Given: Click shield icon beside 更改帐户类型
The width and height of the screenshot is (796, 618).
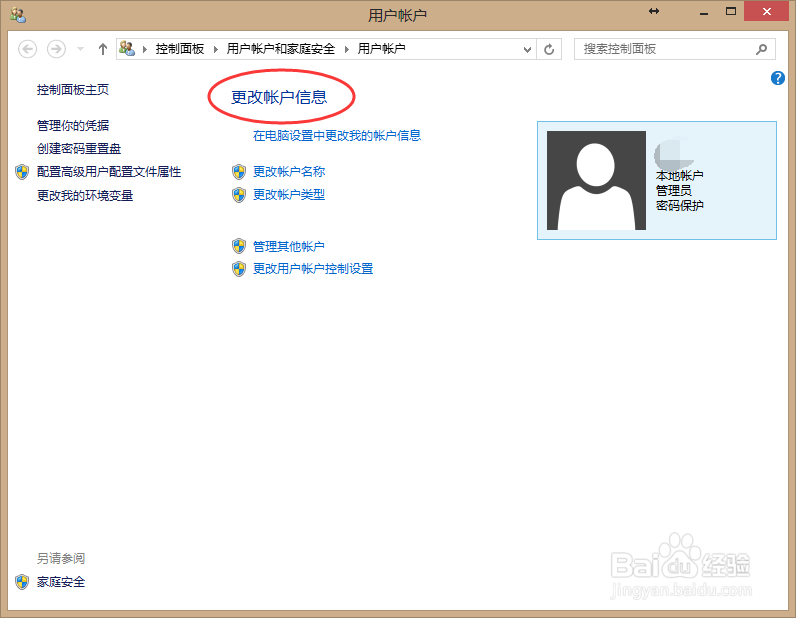Looking at the screenshot, I should point(239,195).
